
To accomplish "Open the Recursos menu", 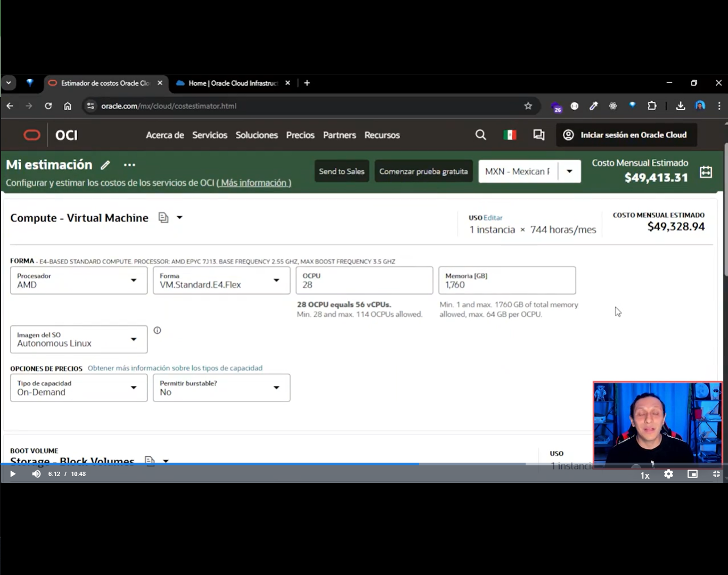I will tap(382, 135).
